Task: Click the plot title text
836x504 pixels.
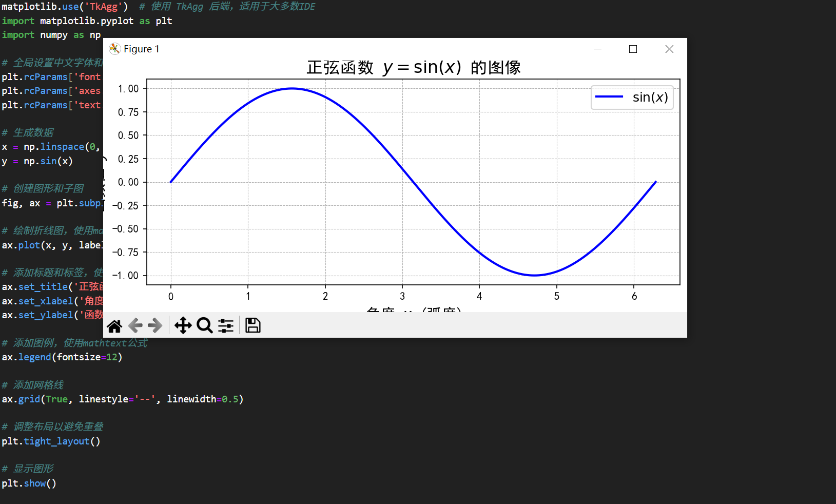Action: point(414,67)
